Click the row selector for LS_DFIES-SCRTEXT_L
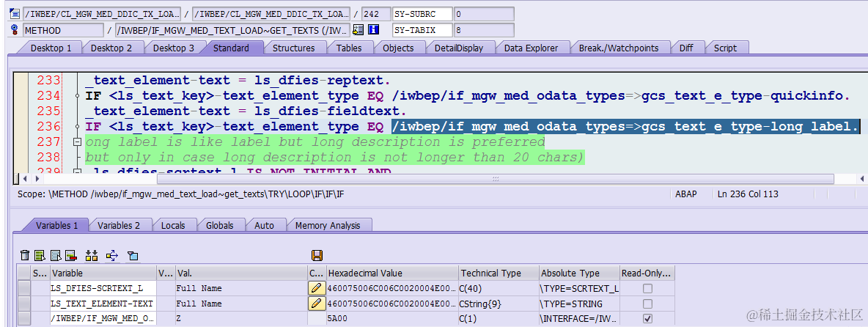 click(23, 288)
